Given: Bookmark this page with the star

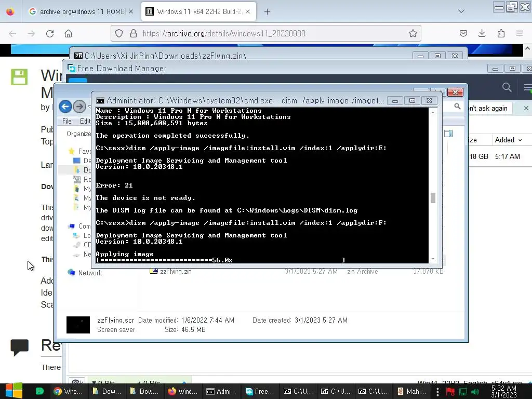Looking at the screenshot, I should click(413, 33).
